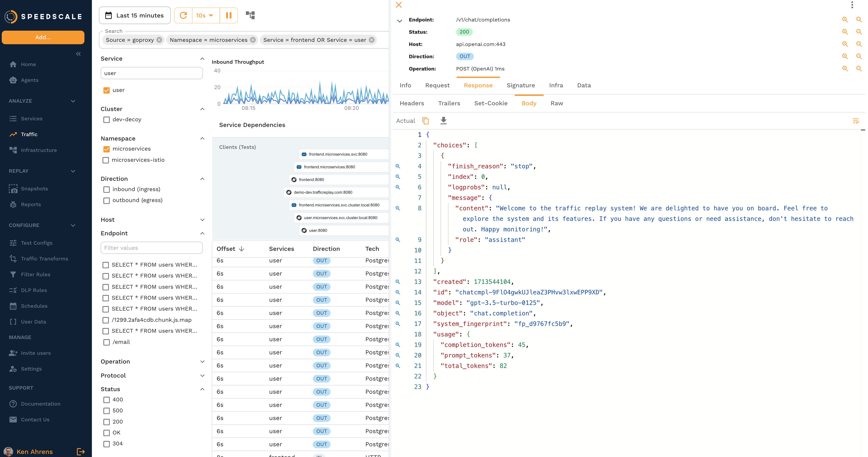Collapse the sidebar with double chevron

(79, 54)
